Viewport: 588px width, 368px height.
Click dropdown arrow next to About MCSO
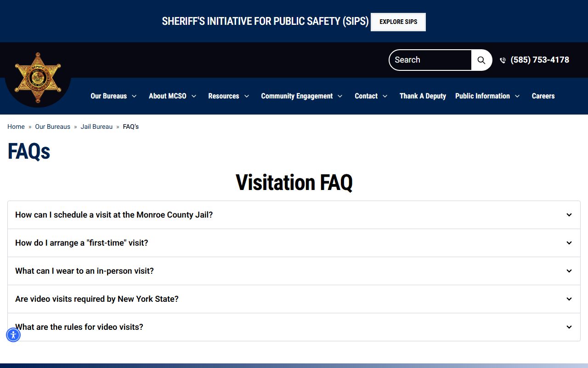(x=194, y=96)
